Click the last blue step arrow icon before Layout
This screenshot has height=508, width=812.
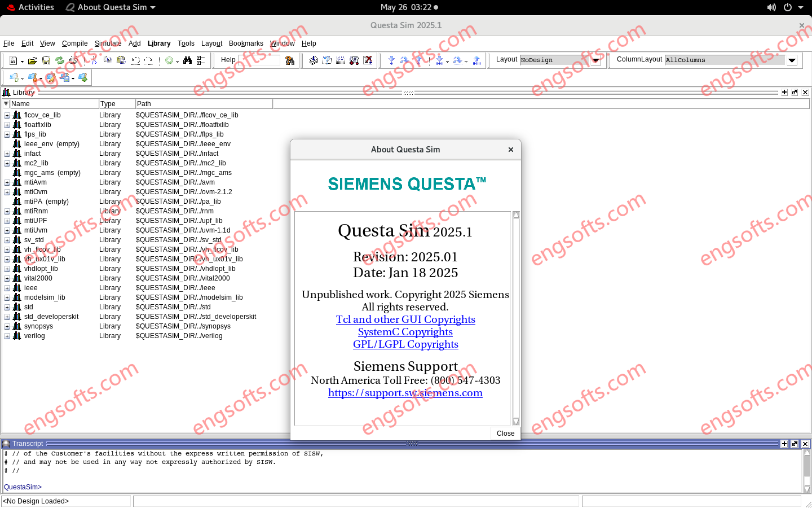click(476, 60)
